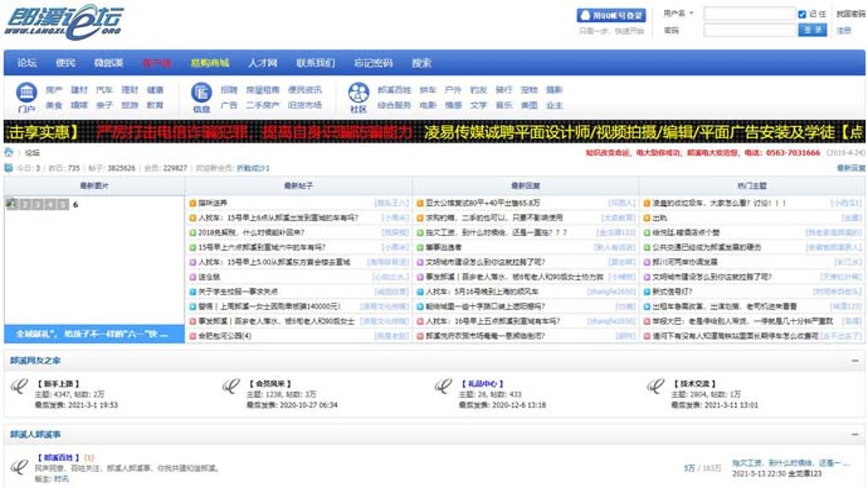Click the username input field
The height and width of the screenshot is (488, 868).
tap(749, 14)
